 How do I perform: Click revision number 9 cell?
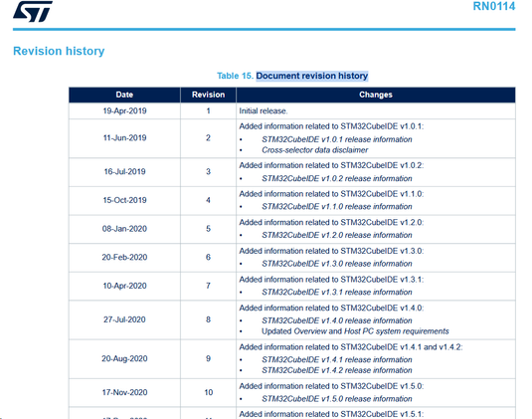click(x=208, y=358)
